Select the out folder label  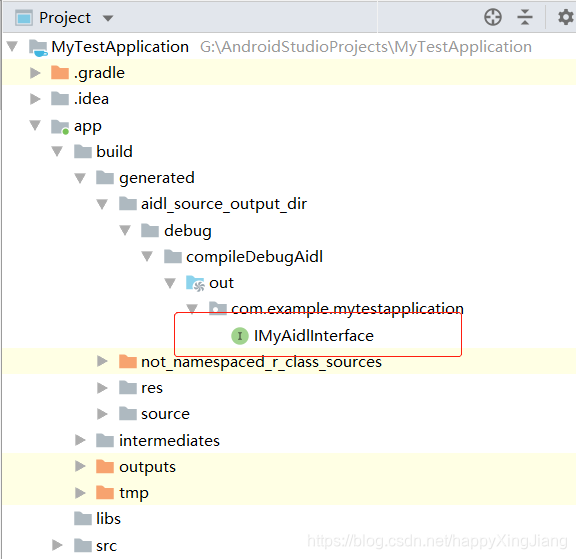click(x=222, y=283)
